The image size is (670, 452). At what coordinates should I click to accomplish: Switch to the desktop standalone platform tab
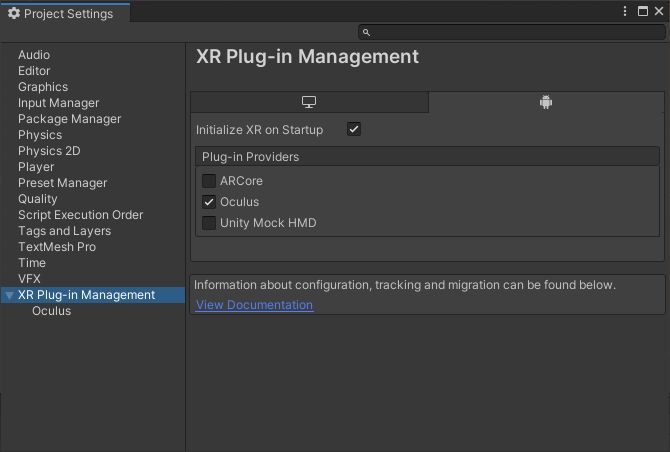coord(309,102)
